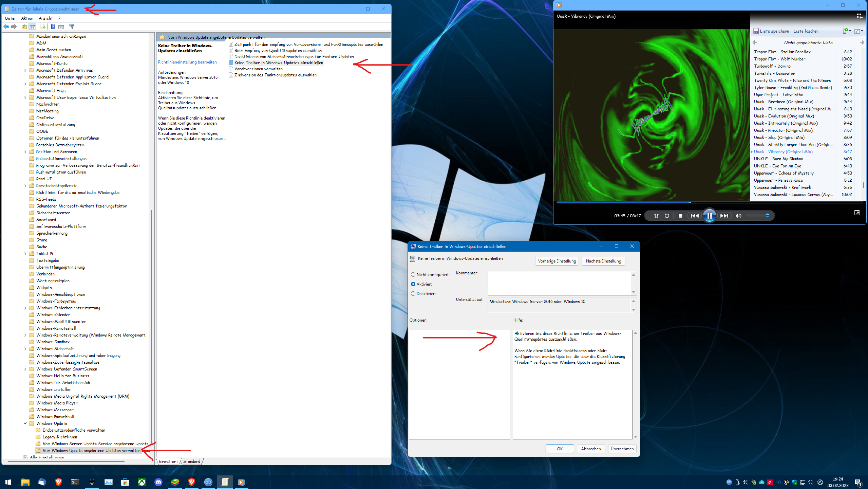
Task: Expand the Remotedesktopdienste folder
Action: [25, 186]
